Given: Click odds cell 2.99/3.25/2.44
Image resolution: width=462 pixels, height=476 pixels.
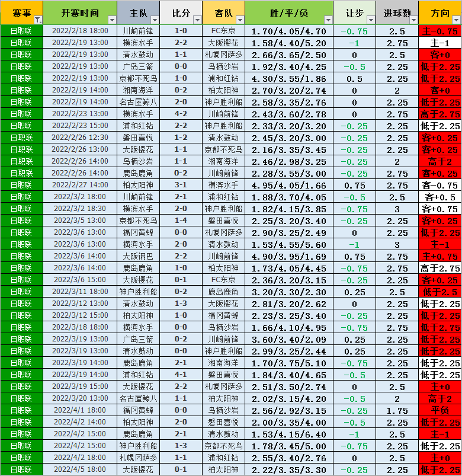Looking at the screenshot, I should (x=289, y=350).
